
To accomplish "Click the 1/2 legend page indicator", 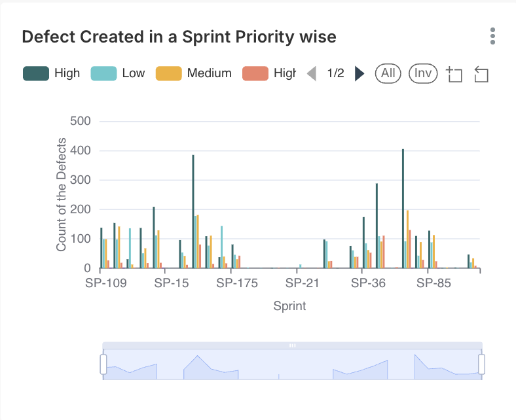I will click(335, 73).
